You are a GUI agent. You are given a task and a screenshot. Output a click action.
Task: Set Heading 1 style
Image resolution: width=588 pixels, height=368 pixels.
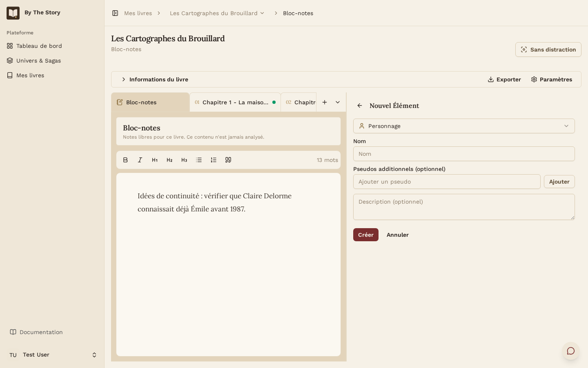point(155,160)
